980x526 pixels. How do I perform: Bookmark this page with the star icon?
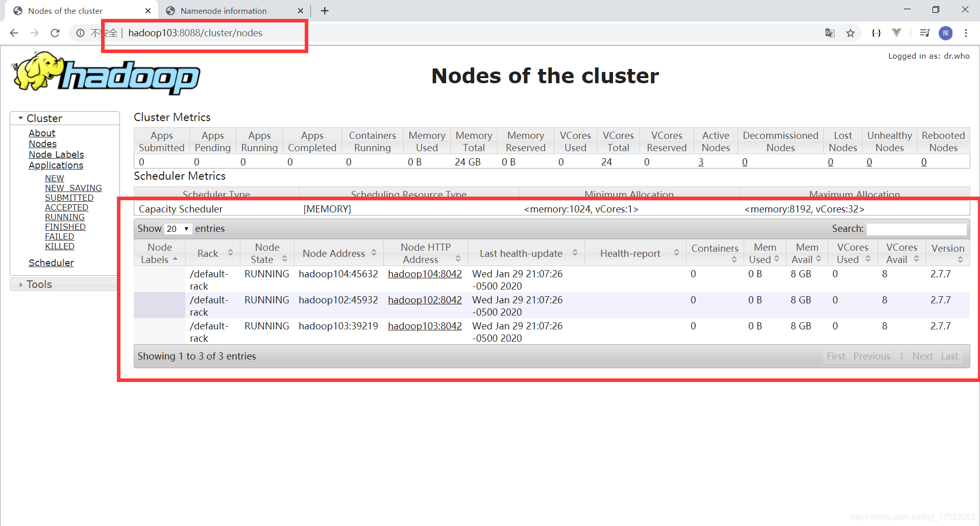click(850, 33)
